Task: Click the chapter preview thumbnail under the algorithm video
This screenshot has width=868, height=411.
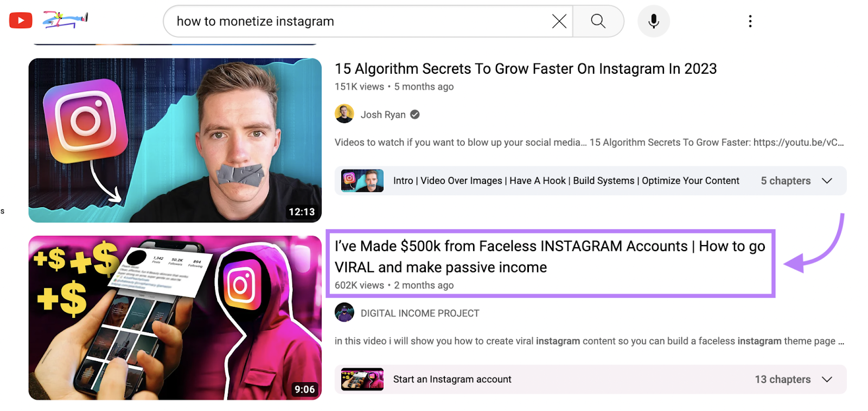Action: pos(361,181)
